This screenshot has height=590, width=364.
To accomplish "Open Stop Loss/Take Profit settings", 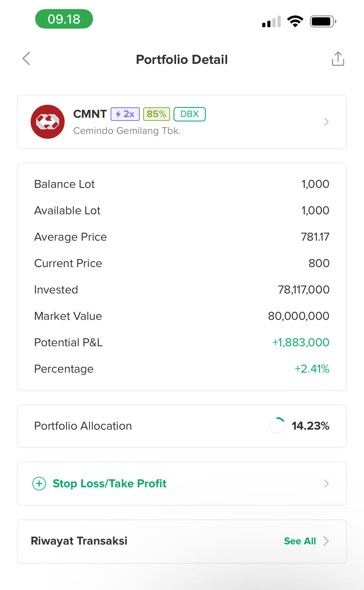I will (109, 484).
